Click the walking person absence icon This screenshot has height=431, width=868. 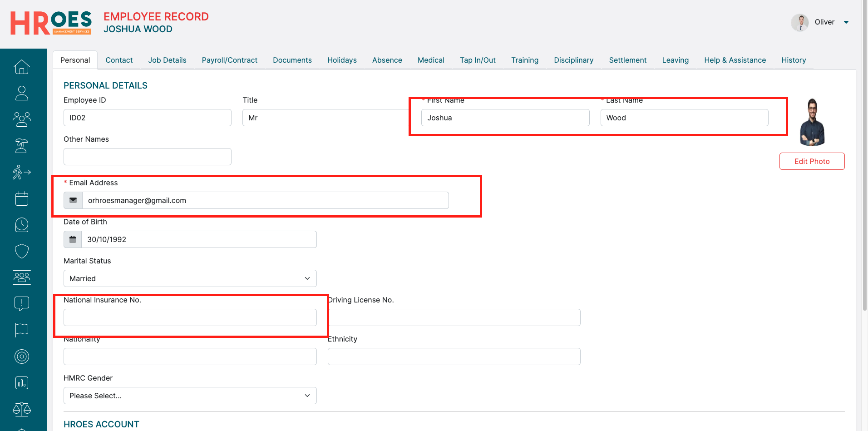[22, 172]
